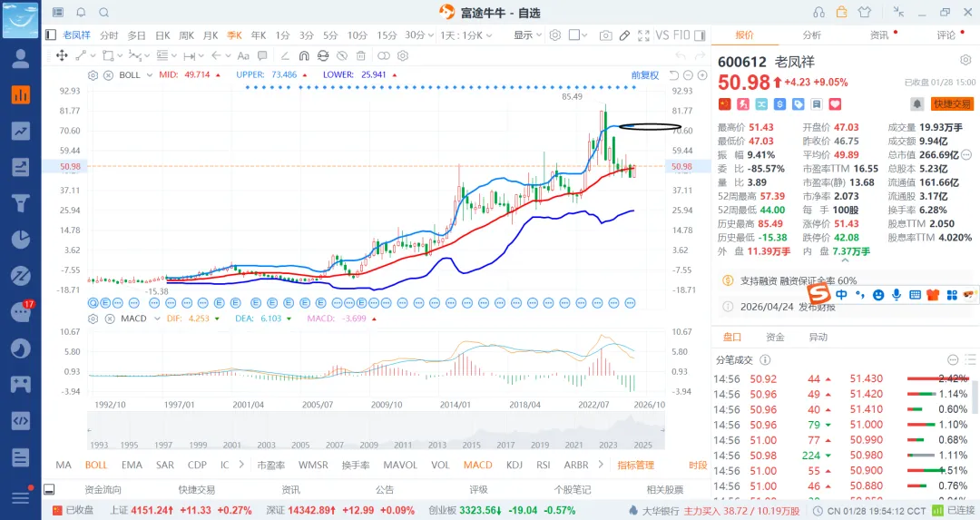This screenshot has height=520, width=980.
Task: Show more main indicators after IC
Action: point(241,465)
